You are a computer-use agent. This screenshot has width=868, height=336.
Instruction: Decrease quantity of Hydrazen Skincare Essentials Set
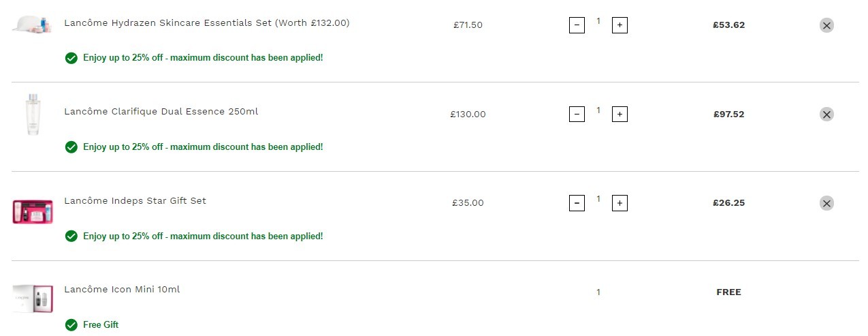577,25
